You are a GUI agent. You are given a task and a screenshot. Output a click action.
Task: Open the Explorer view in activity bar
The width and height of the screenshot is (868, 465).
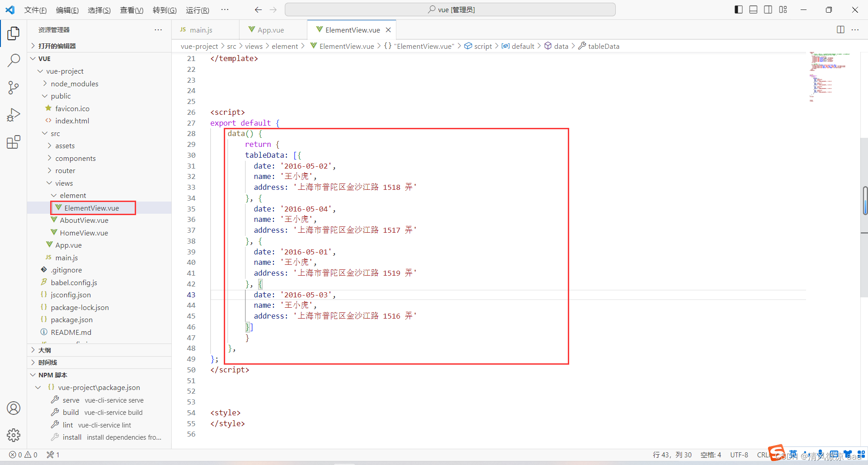(14, 33)
